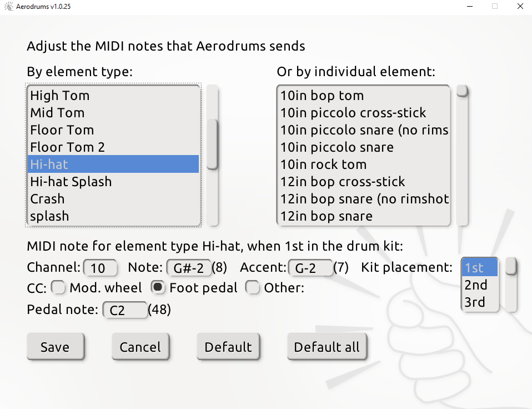Click the Cancel button
Screen dimensions: 532x409
[140, 347]
